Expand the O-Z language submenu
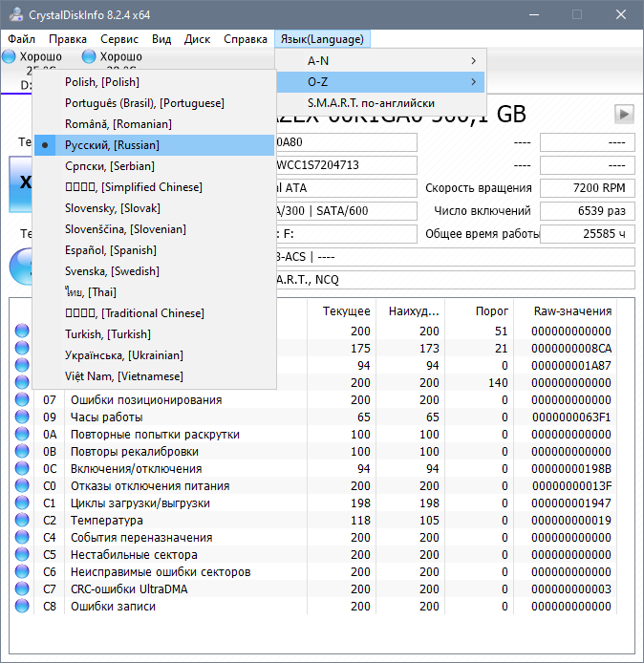Viewport: 644px width, 663px height. 380,82
